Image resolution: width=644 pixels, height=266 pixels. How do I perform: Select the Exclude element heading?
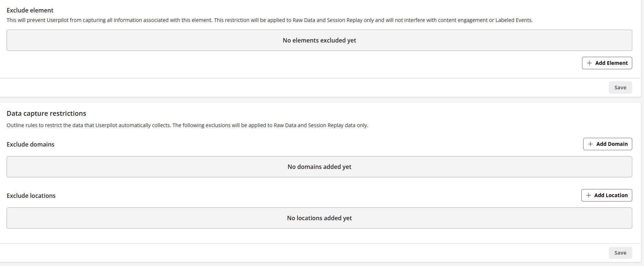[30, 10]
